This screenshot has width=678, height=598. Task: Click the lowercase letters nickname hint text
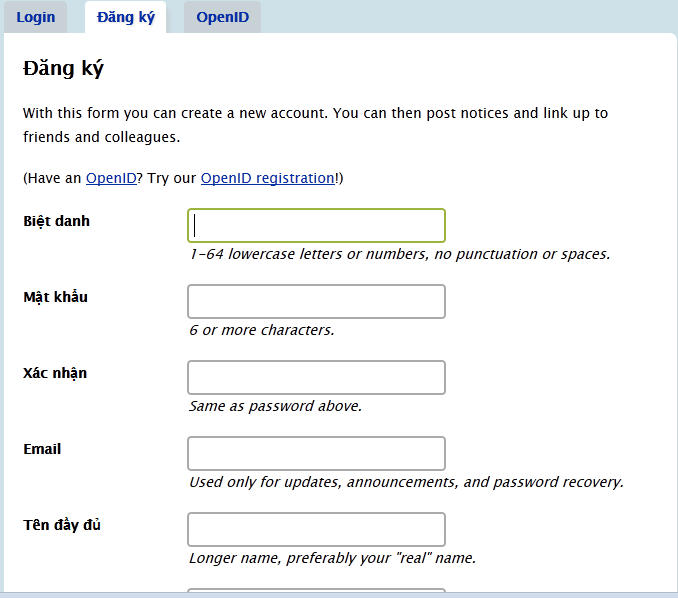coord(400,254)
